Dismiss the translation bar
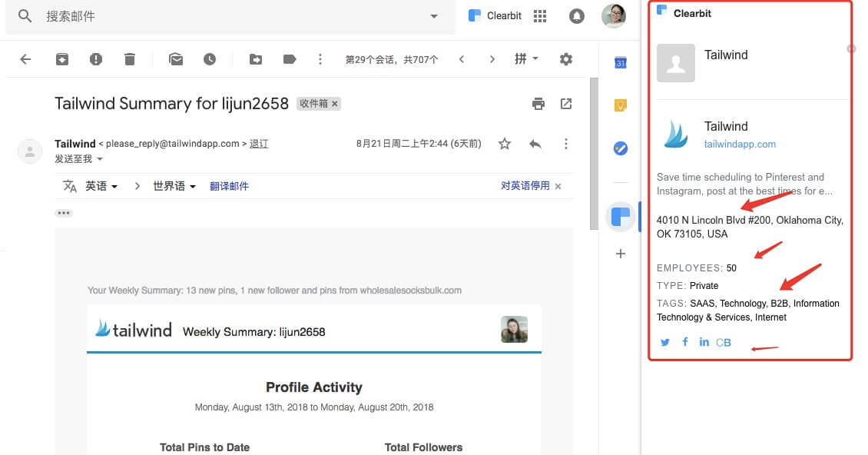 pos(558,186)
